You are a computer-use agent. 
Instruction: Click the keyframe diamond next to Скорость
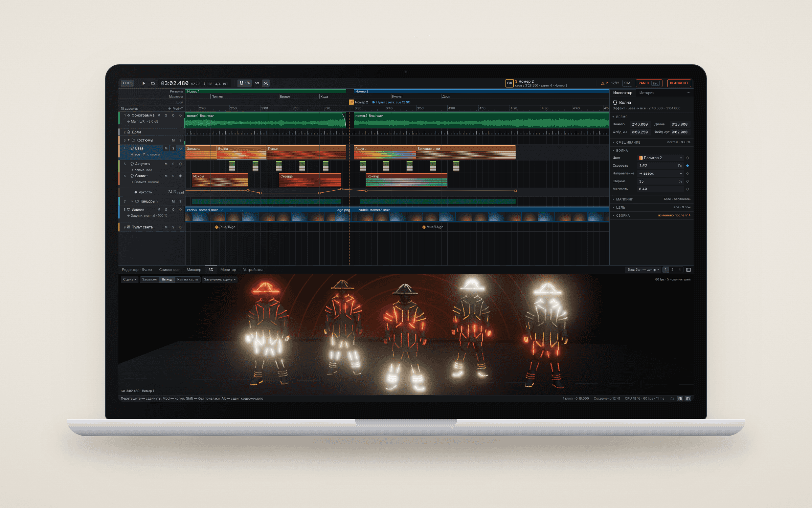pos(687,166)
